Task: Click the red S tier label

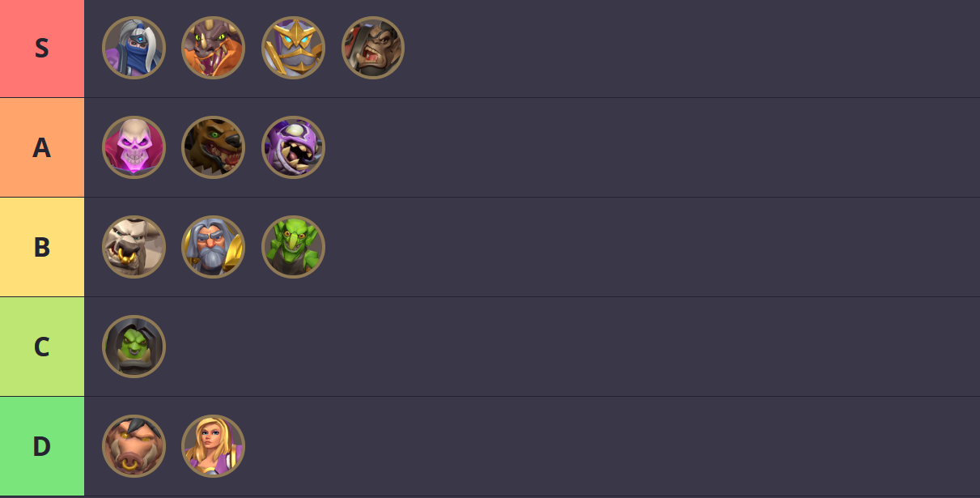Action: [x=42, y=49]
